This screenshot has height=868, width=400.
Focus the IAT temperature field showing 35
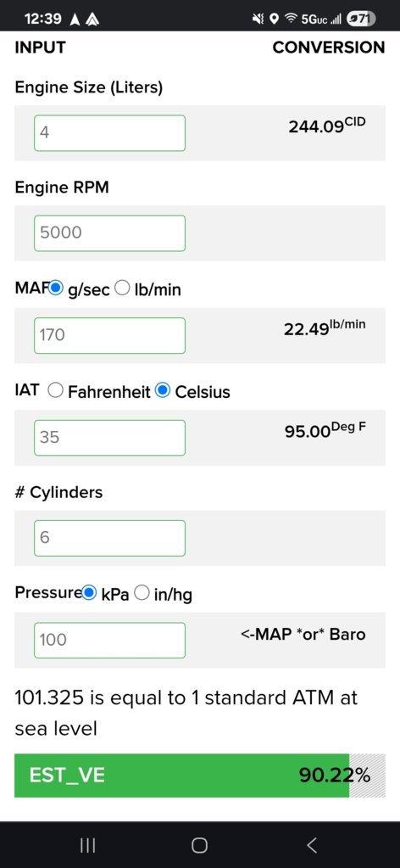(x=109, y=438)
